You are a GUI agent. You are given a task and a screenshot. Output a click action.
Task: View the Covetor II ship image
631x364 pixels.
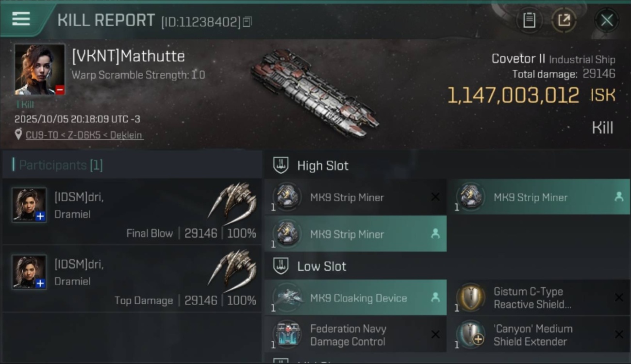tap(315, 92)
